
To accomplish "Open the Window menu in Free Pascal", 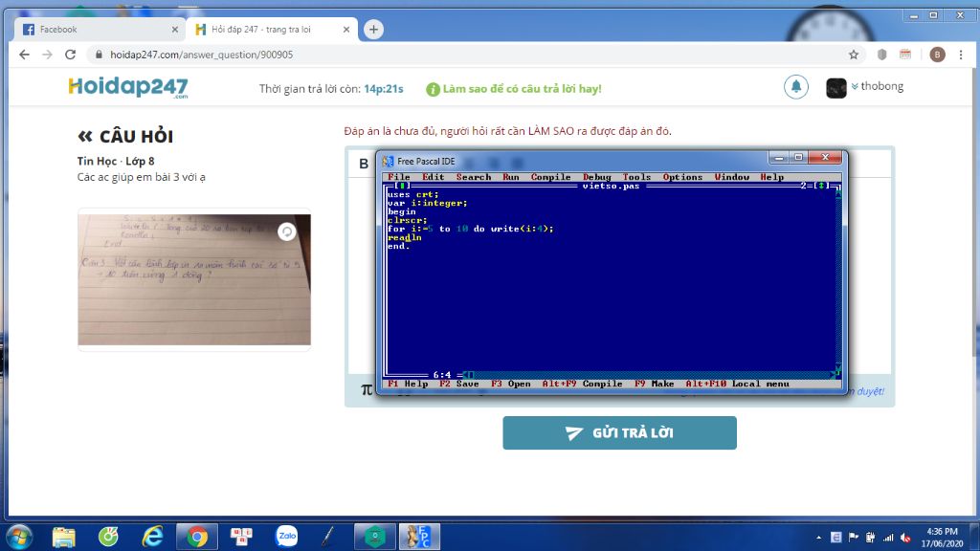I will [x=732, y=177].
